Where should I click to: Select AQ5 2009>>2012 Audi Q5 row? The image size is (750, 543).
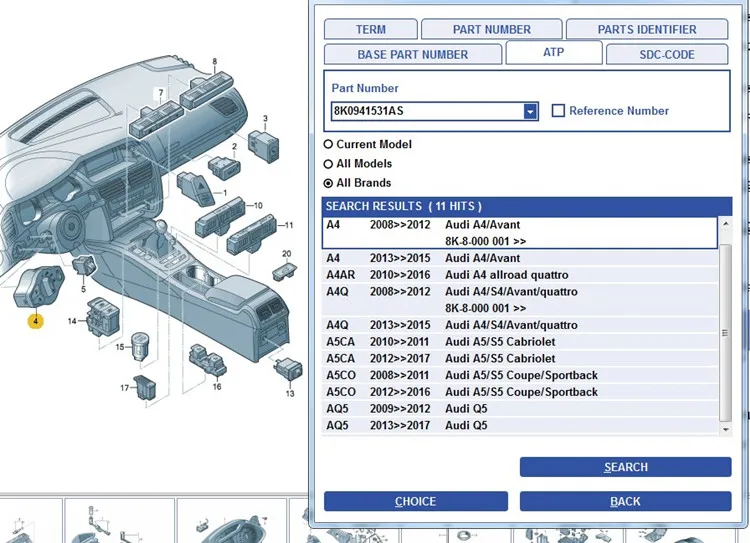[x=520, y=409]
